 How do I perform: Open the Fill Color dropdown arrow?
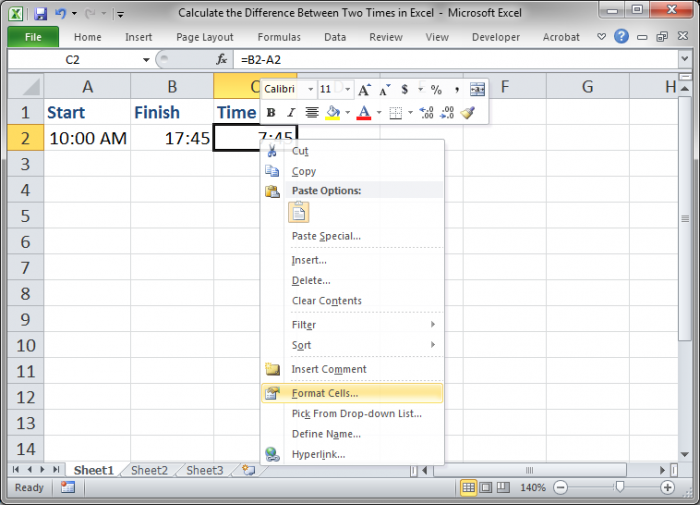point(347,113)
